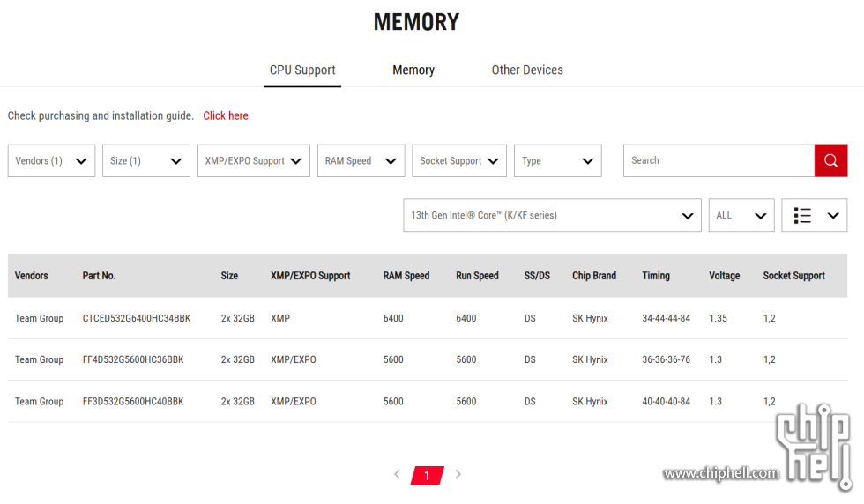Expand the XMP/EXPO Support filter
The height and width of the screenshot is (504, 864).
point(254,161)
